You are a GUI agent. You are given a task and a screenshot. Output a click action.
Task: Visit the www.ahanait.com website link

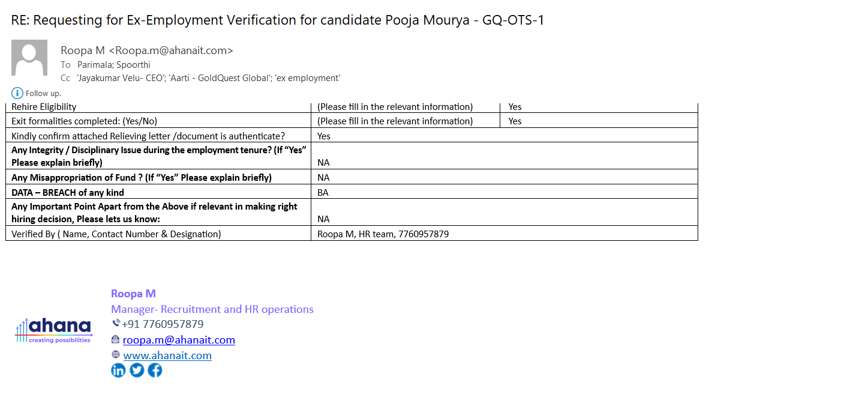click(167, 356)
